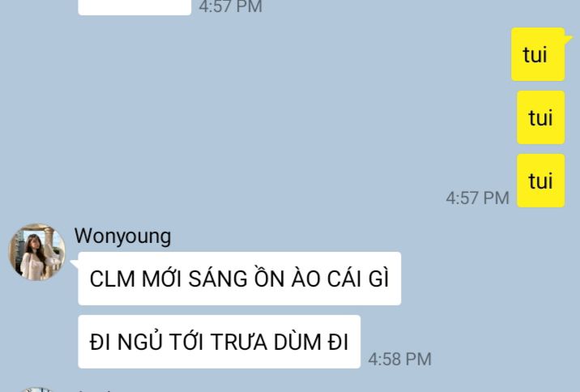Click the 4:57 PM timestamp beside last tui bubble
This screenshot has height=392, width=580.
tap(478, 198)
